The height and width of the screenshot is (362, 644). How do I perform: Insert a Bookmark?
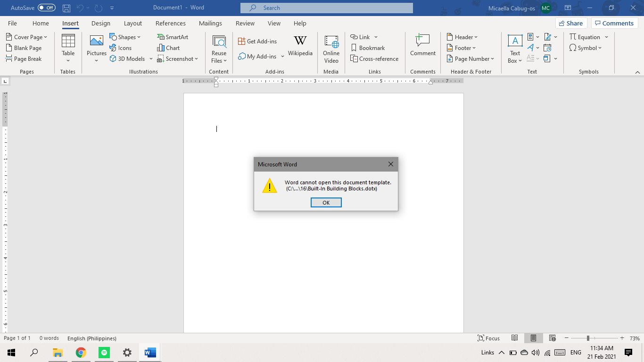(x=368, y=48)
